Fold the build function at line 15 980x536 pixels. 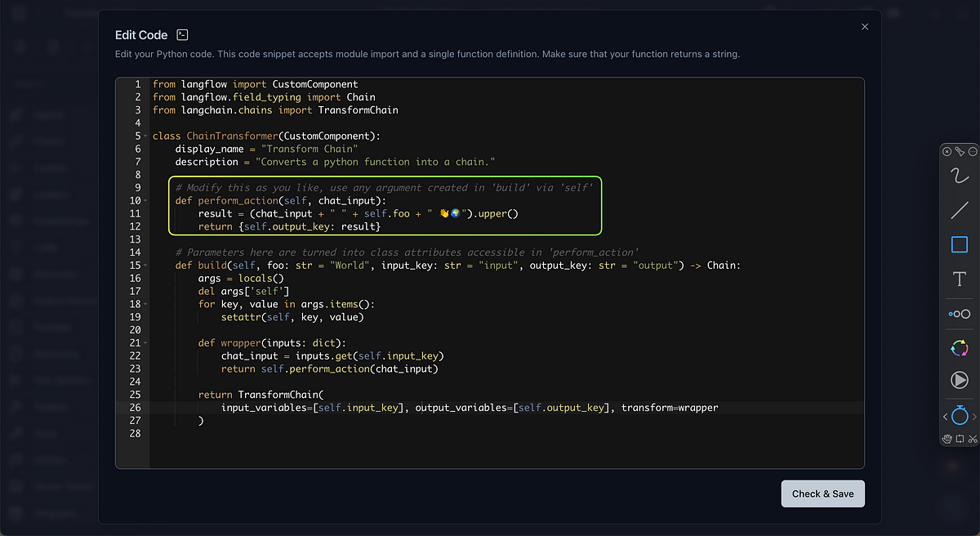tap(145, 266)
